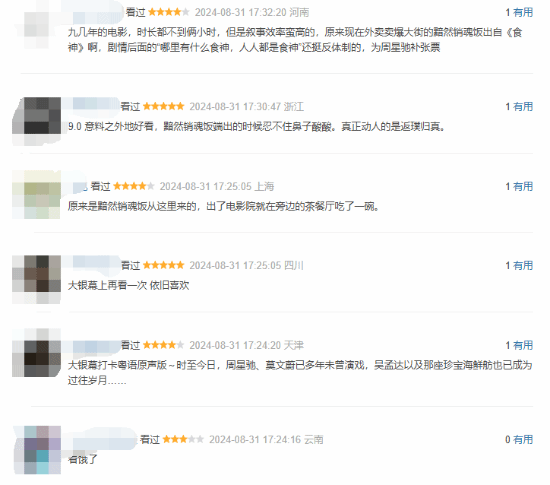Click 有用 on the 天津 review
550x485 pixels.
click(523, 345)
